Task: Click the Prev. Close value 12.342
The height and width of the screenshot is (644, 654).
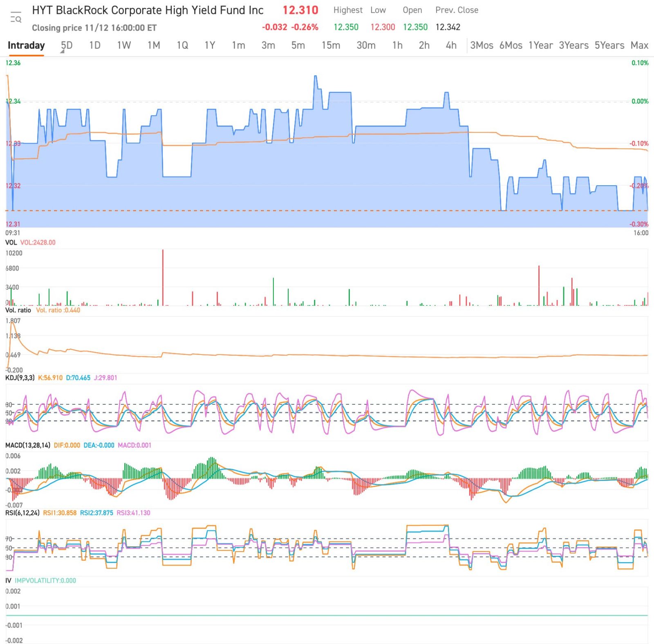Action: tap(448, 27)
